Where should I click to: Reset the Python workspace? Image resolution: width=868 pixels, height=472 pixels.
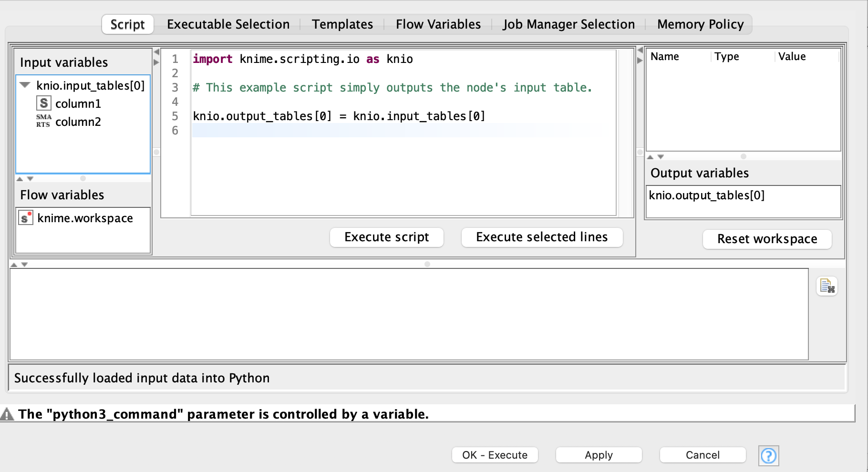(767, 239)
